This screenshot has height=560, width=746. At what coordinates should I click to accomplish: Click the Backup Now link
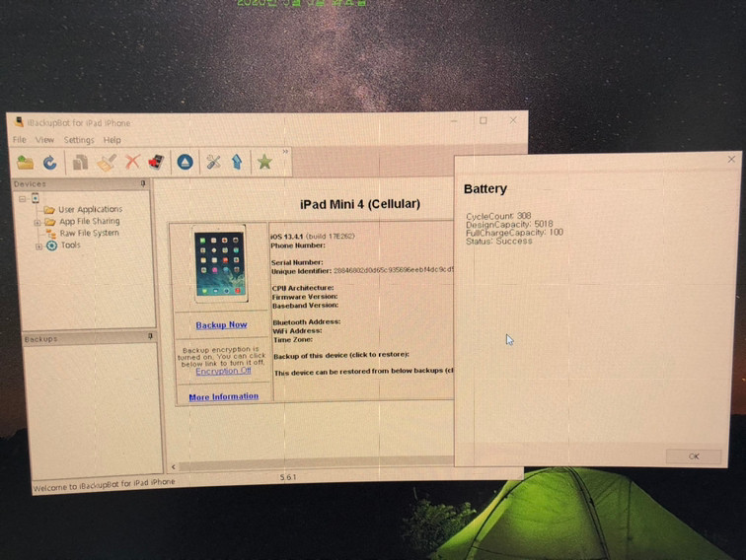[x=221, y=324]
